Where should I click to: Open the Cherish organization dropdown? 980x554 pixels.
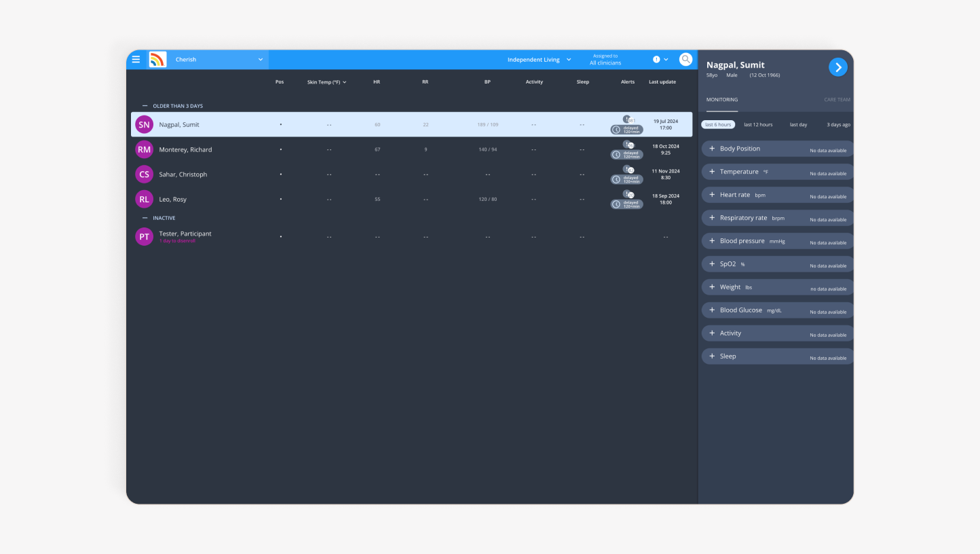(x=219, y=60)
